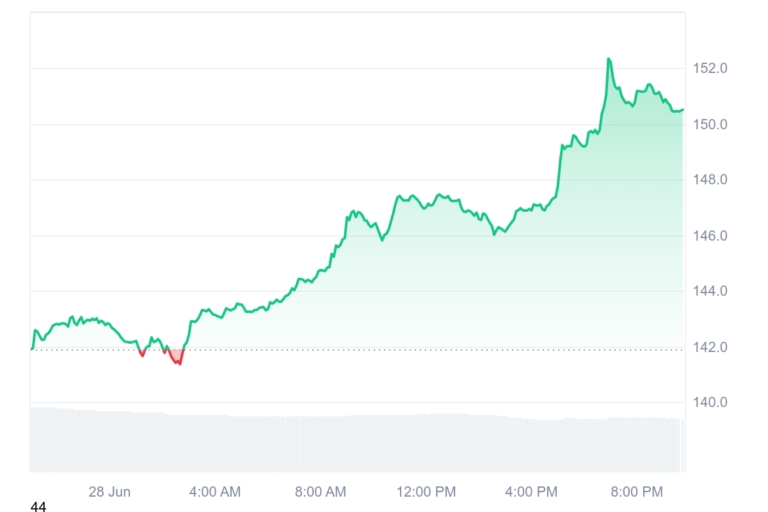Click the larger red dip below baseline
The width and height of the screenshot is (768, 512).
(x=177, y=357)
